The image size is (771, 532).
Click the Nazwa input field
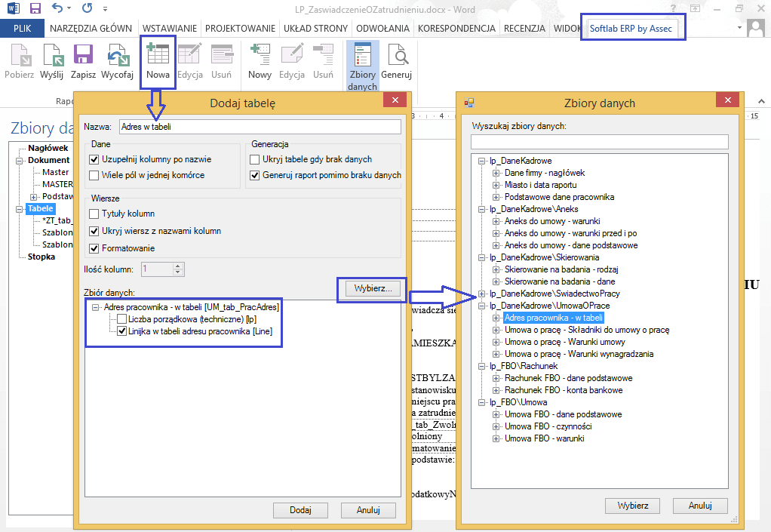[x=260, y=127]
